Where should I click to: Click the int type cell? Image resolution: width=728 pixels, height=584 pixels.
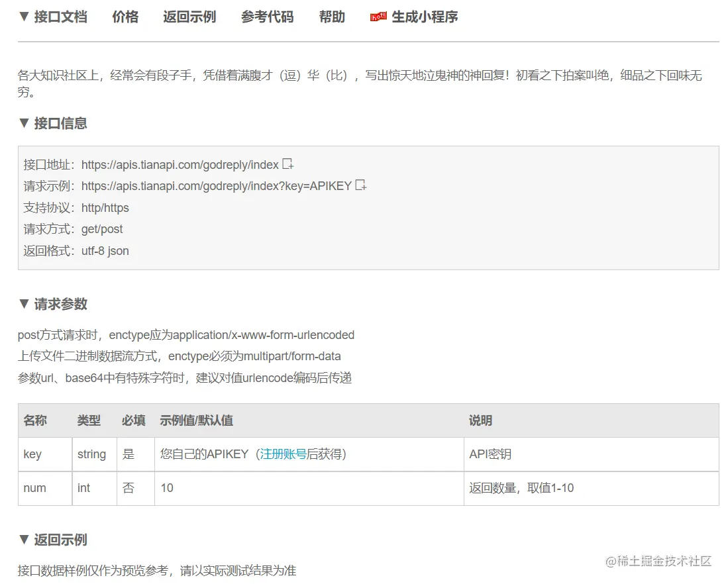pyautogui.click(x=95, y=489)
